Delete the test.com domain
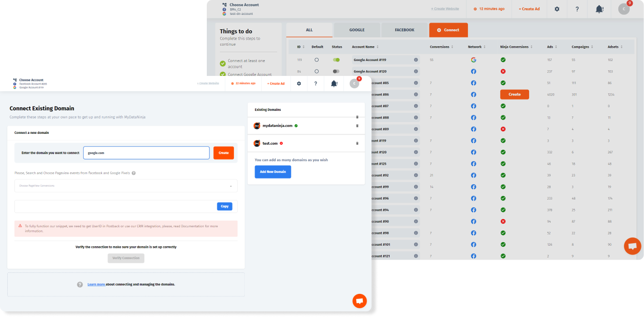The height and width of the screenshot is (317, 644). 357,143
